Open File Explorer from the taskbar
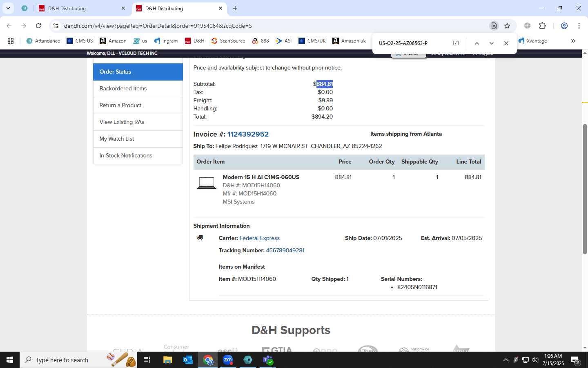 pos(168,360)
